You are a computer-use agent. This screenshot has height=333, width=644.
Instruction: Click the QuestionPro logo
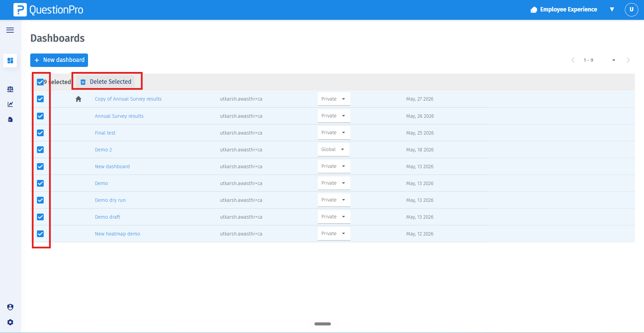(48, 10)
